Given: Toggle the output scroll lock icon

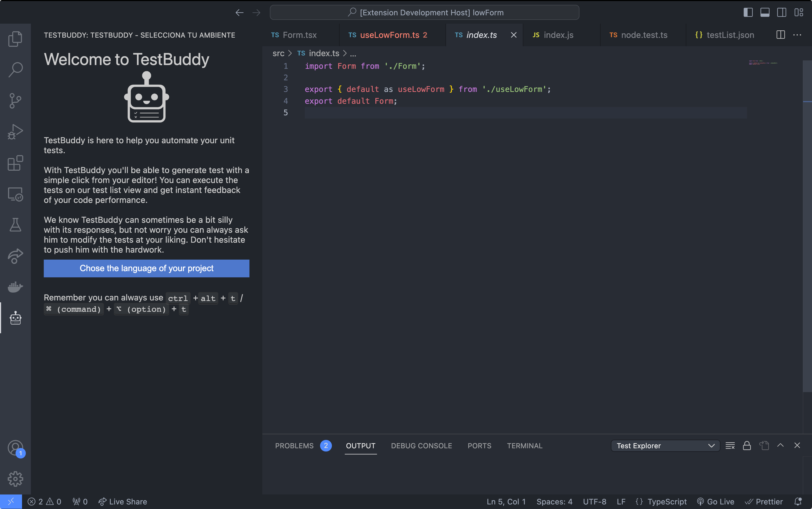Looking at the screenshot, I should [747, 446].
